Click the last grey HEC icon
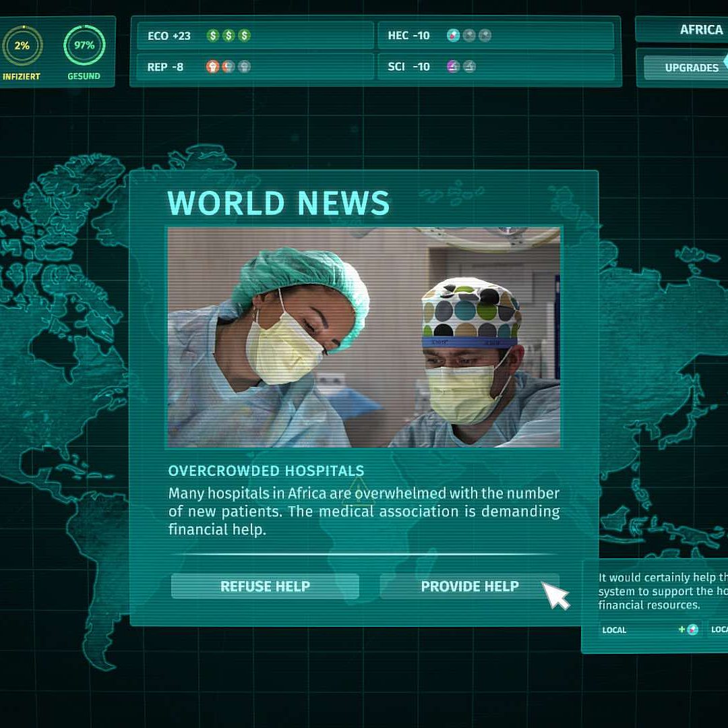 coord(485,36)
